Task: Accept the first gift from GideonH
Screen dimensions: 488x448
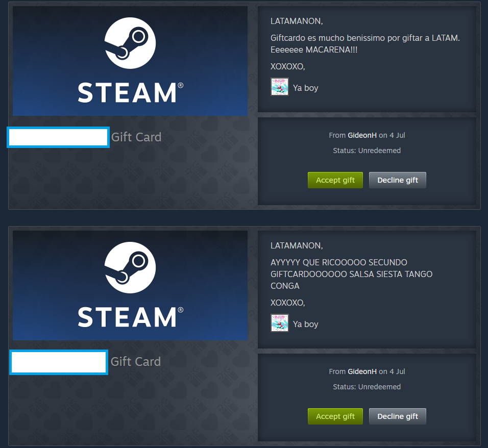Action: (335, 180)
